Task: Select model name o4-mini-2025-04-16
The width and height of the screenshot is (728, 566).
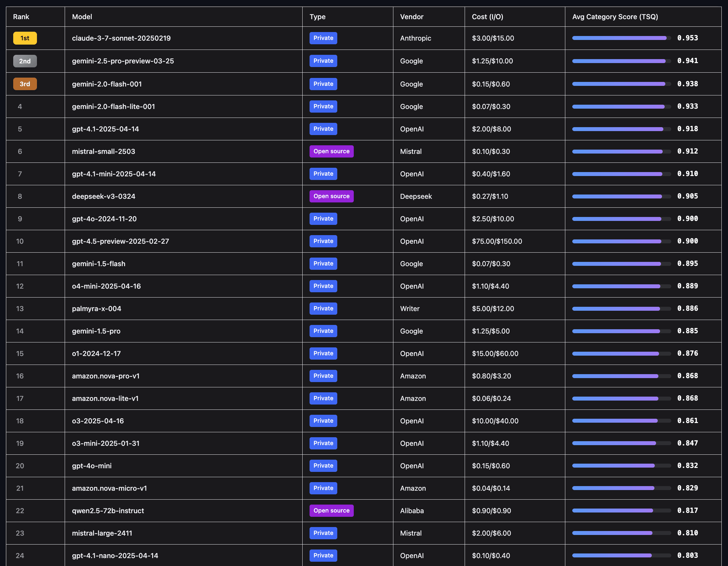Action: 106,286
